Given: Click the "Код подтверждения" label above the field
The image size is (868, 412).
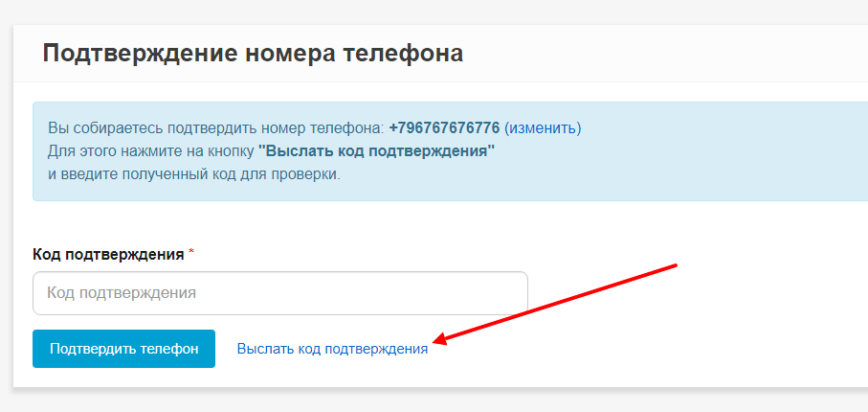Looking at the screenshot, I should click(108, 255).
